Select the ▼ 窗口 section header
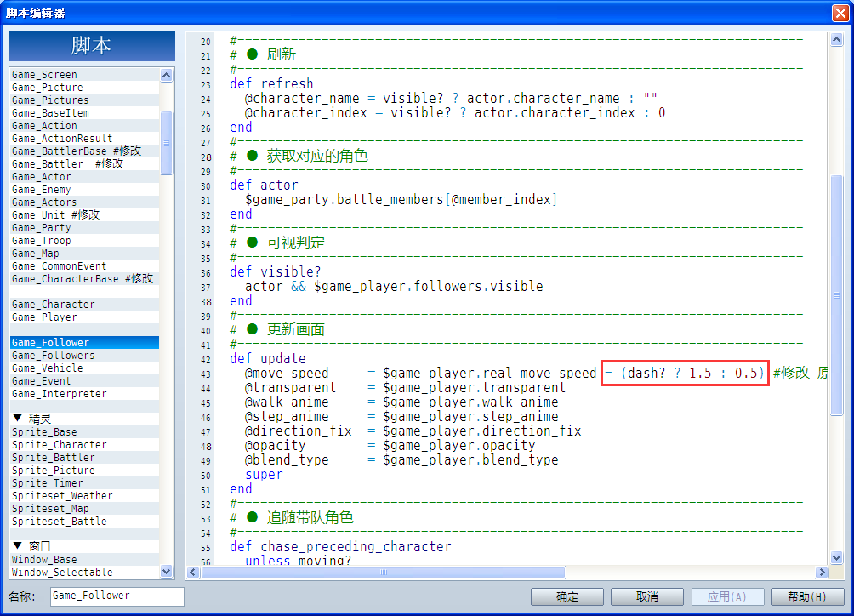Image resolution: width=854 pixels, height=616 pixels. pyautogui.click(x=84, y=545)
